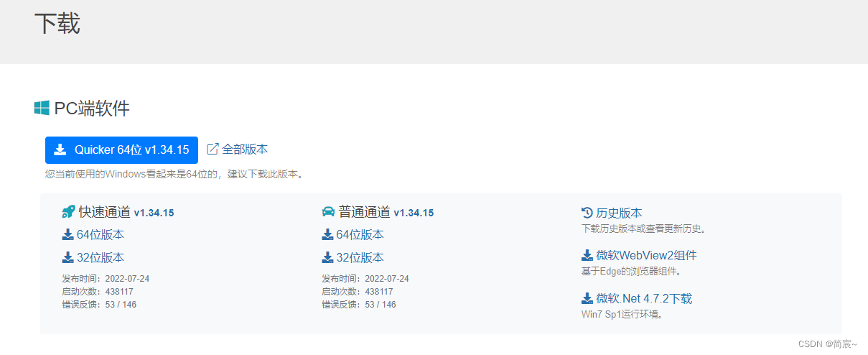Click 启动次数: 438117 under 快速通道
The image size is (868, 355).
click(98, 291)
